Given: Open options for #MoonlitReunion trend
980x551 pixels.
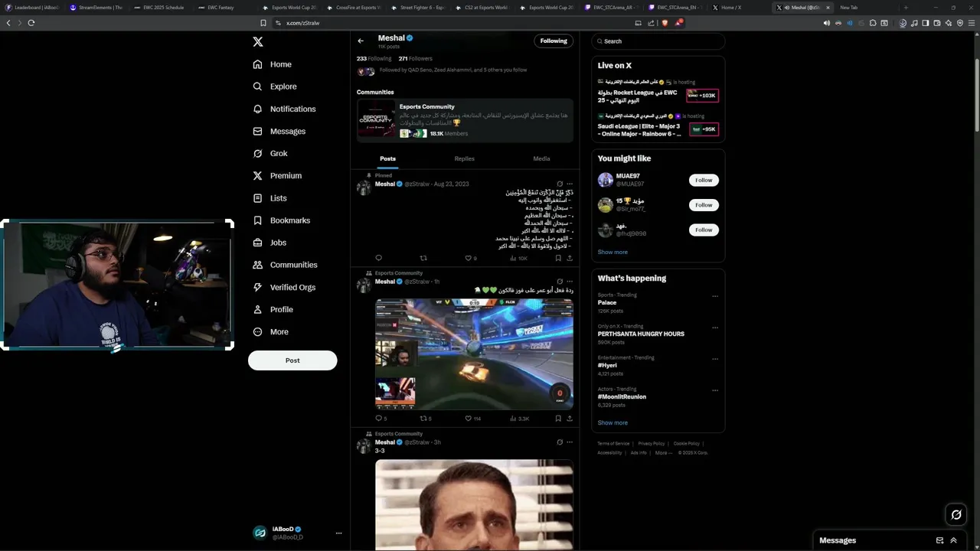Looking at the screenshot, I should [x=715, y=390].
